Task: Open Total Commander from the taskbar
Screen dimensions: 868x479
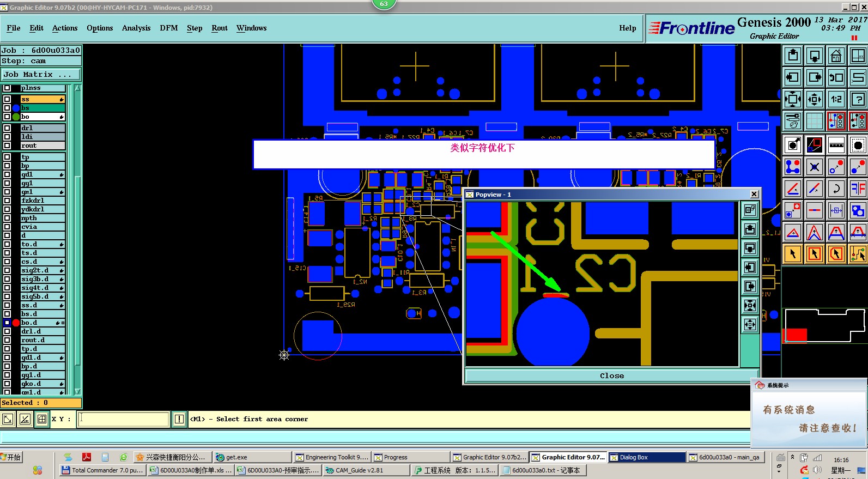Action: click(x=102, y=470)
